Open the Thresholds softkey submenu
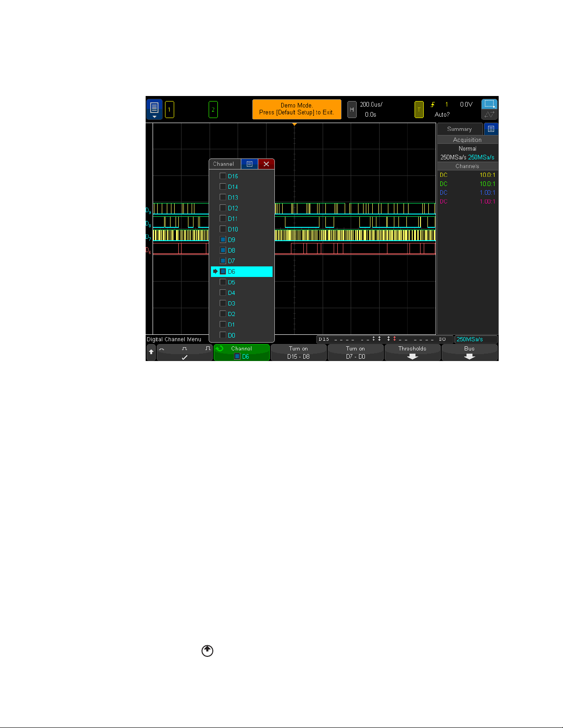Viewport: 563px width, 728px height. 412,352
